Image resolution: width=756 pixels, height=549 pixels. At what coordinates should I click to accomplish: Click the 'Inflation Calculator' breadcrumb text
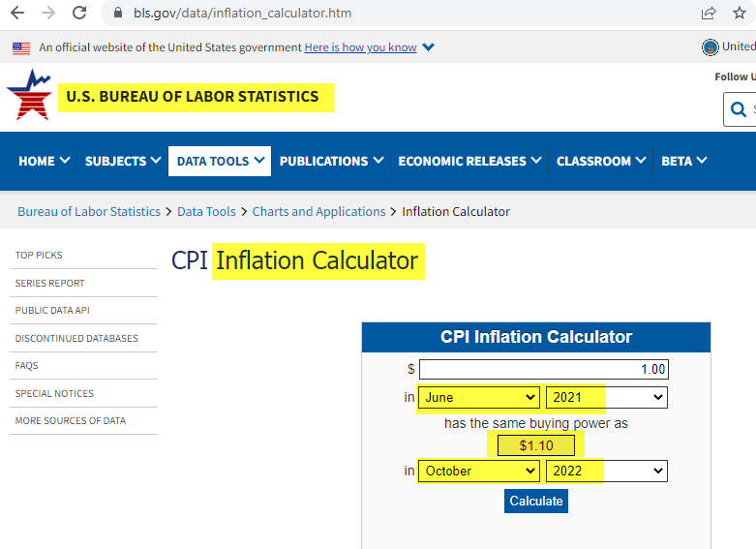coord(456,212)
